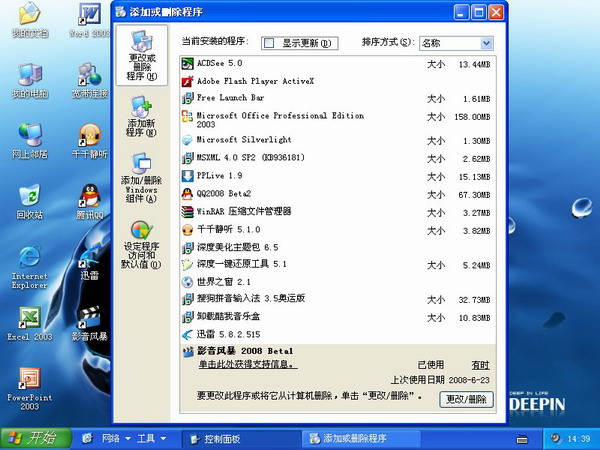Select the PPLive 1.9 icon

188,176
